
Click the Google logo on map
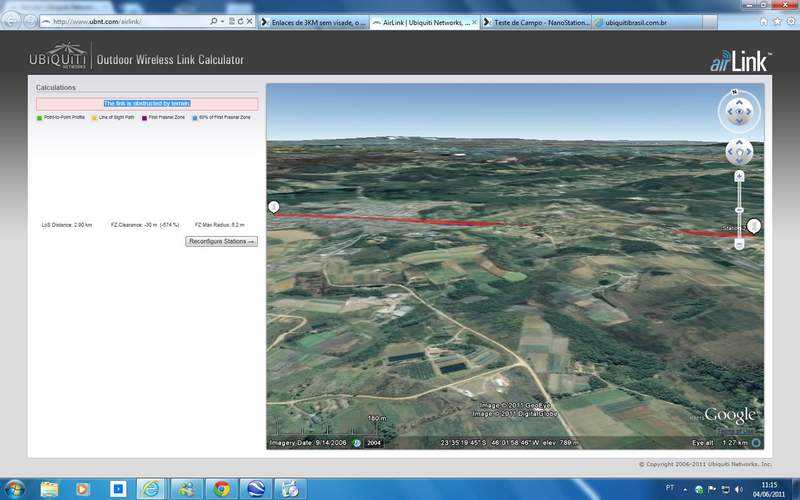(x=730, y=415)
